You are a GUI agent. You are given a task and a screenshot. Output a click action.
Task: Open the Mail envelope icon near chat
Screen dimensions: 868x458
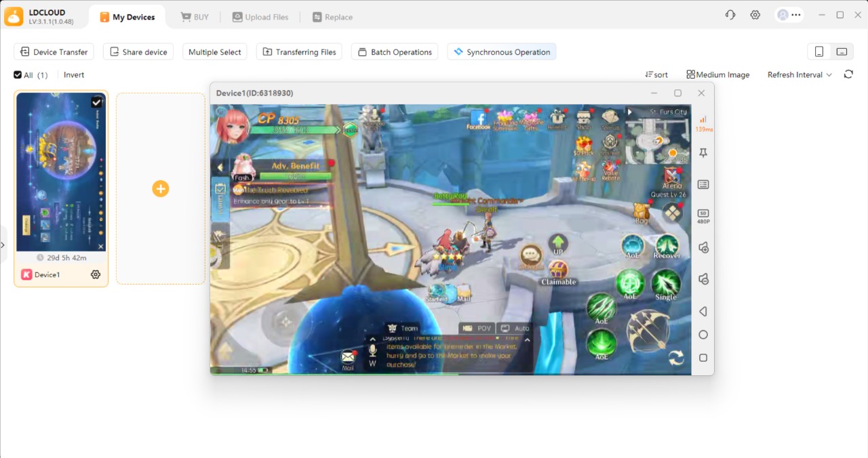pos(348,359)
